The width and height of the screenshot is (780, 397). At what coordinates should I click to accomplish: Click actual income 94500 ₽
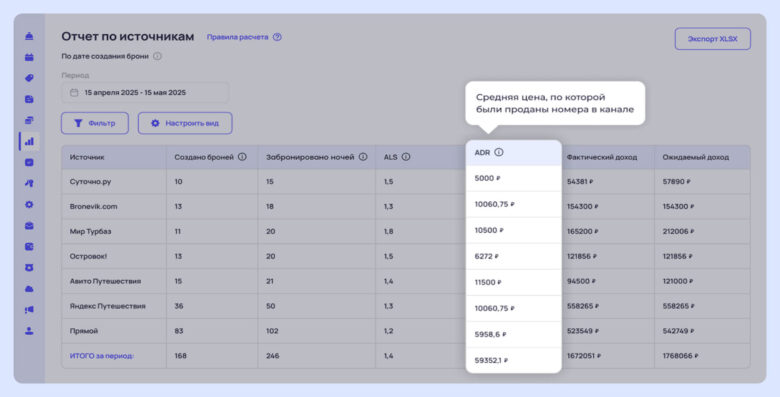click(x=581, y=281)
